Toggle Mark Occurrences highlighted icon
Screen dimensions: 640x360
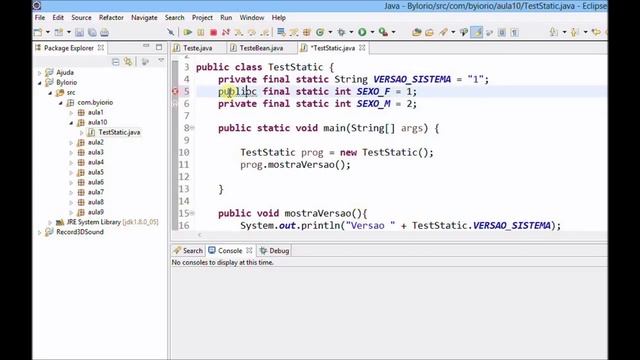click(476, 32)
